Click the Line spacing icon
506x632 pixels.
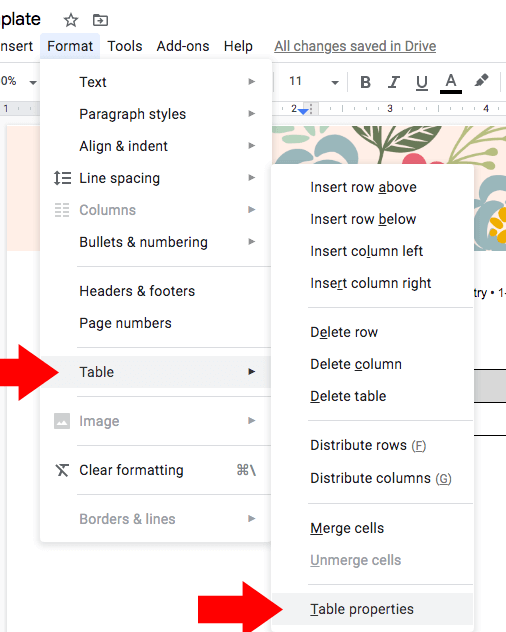[62, 178]
